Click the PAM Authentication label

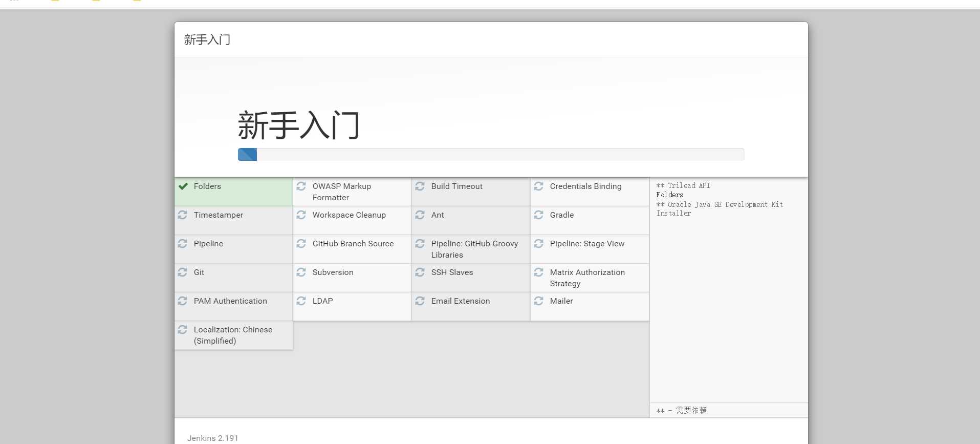(x=230, y=301)
